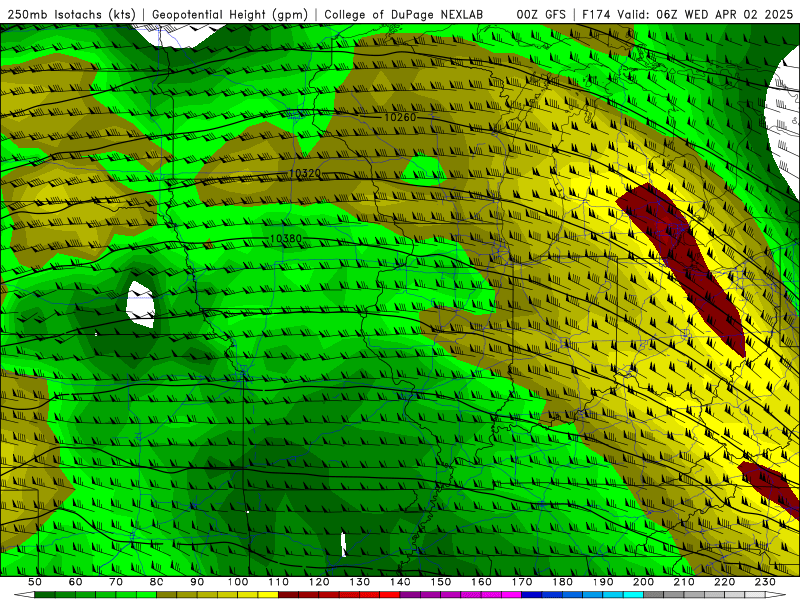800x600 pixels.
Task: Click the 60 value on the color scale
Action: point(75,582)
